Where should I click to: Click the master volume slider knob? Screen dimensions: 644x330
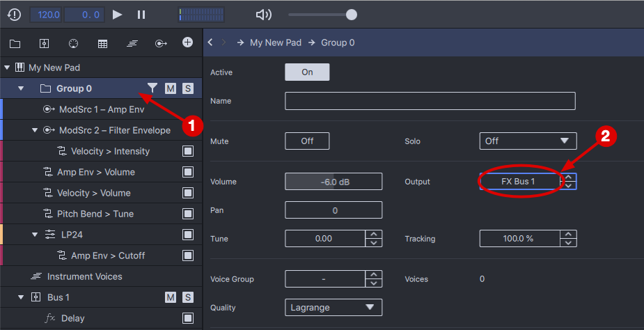pyautogui.click(x=351, y=15)
